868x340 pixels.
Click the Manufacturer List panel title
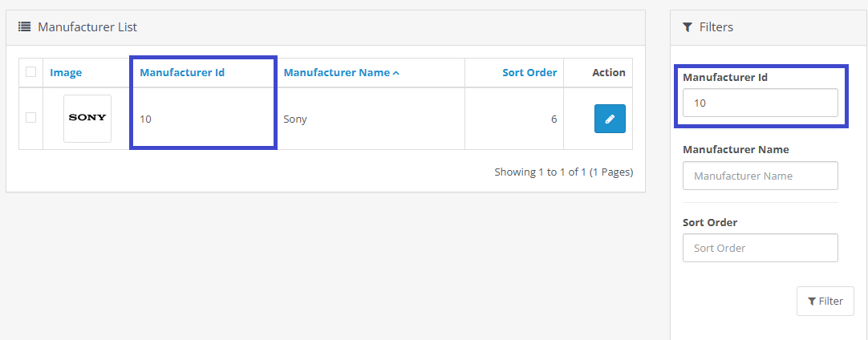87,27
